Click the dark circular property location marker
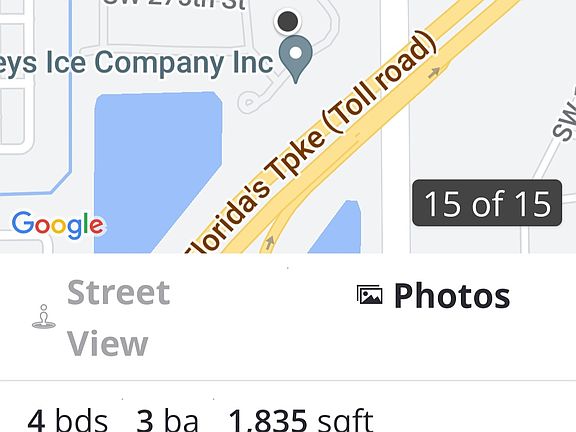Viewport: 576px width, 432px height. point(288,21)
